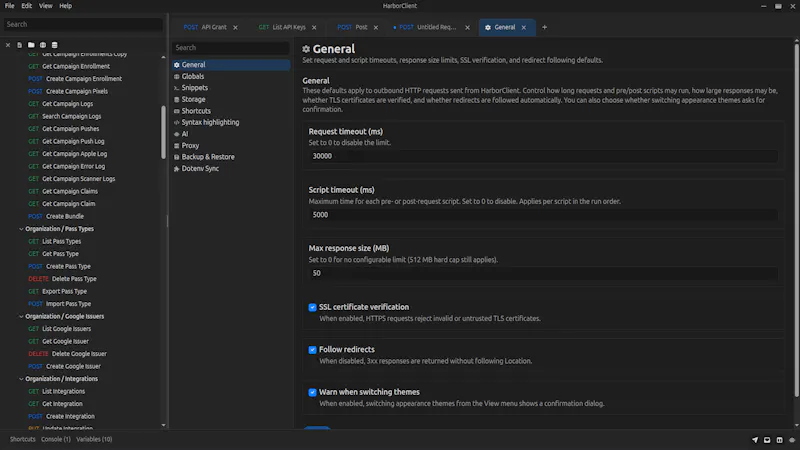Screen dimensions: 800x450
Task: Click the Dotenv Sync icon
Action: 177,168
